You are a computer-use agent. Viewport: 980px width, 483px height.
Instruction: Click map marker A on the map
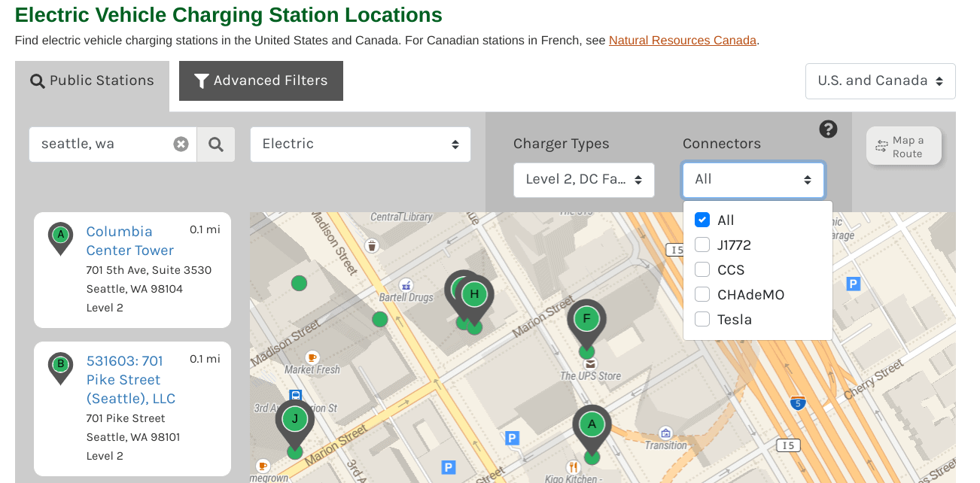(x=592, y=425)
